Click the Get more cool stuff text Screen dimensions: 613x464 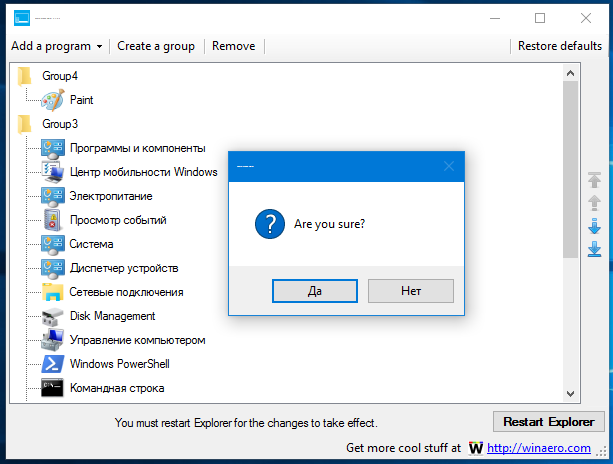[x=403, y=448]
